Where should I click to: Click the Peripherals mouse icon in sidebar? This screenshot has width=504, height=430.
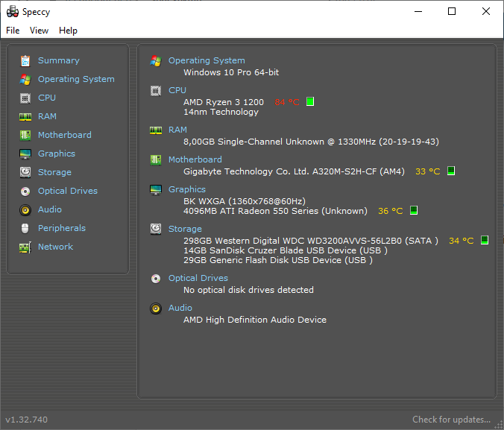click(x=25, y=229)
